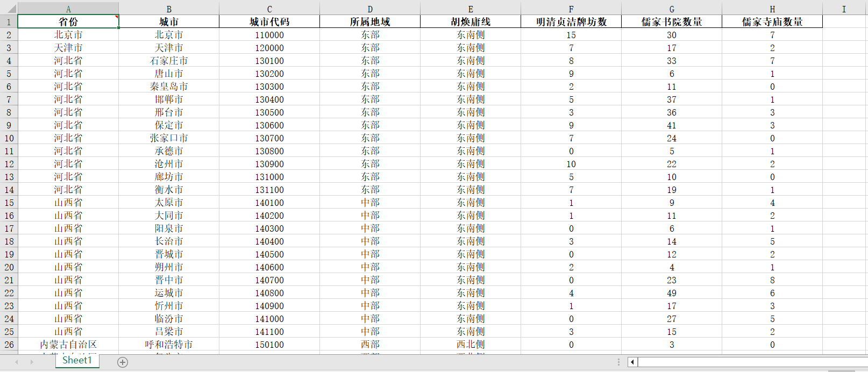Click 儒家书院数量 value 41 for 保定市
868x372 pixels.
(x=672, y=125)
